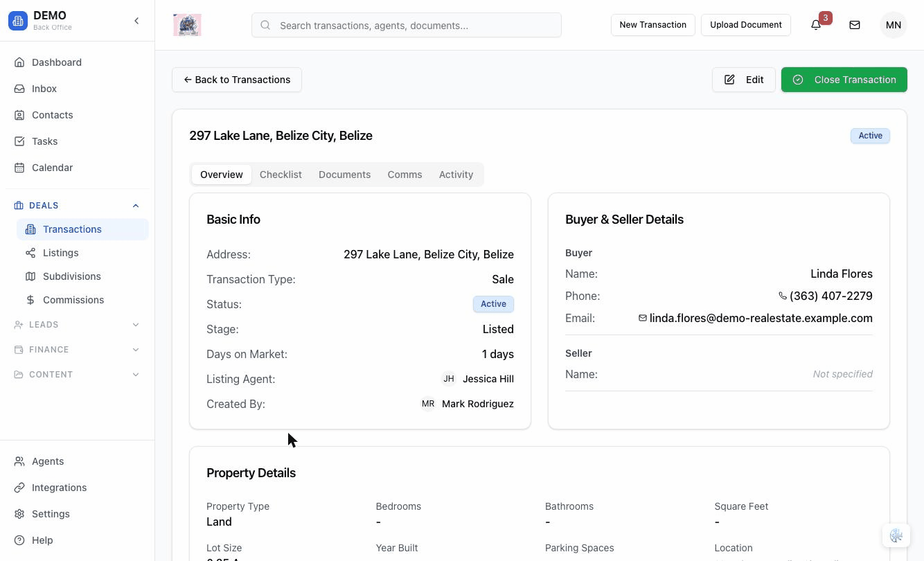Open the Inbox tray icon
924x561 pixels.
[x=19, y=89]
